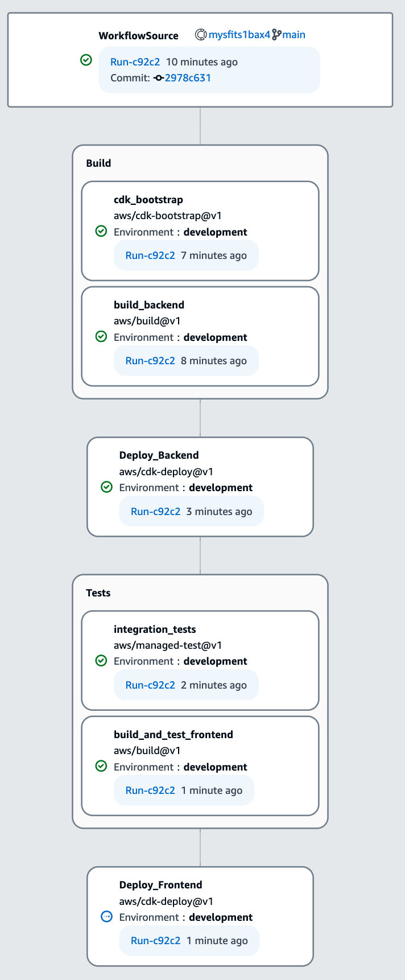Screen dimensions: 405x980
Task: Click the repository icon before mysfits1bax4
Action: click(x=201, y=35)
